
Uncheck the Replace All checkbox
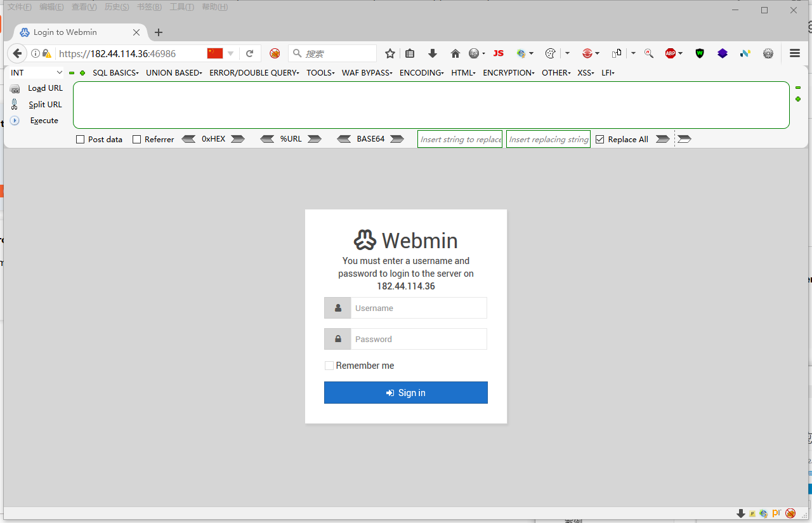(599, 139)
